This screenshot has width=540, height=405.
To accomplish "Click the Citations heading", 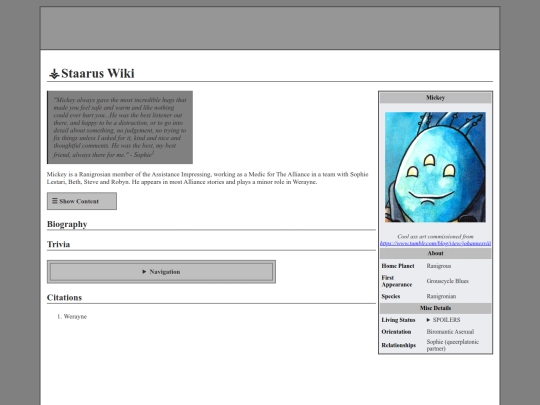I will [x=64, y=298].
